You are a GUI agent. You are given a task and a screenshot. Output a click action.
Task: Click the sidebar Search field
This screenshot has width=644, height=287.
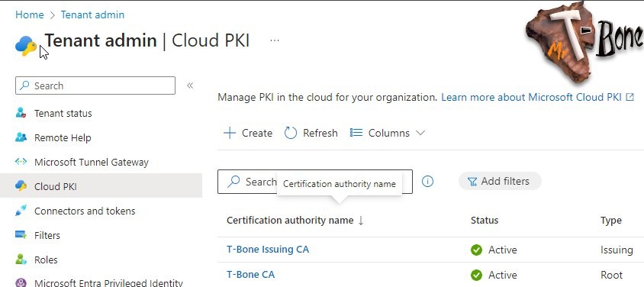click(95, 85)
